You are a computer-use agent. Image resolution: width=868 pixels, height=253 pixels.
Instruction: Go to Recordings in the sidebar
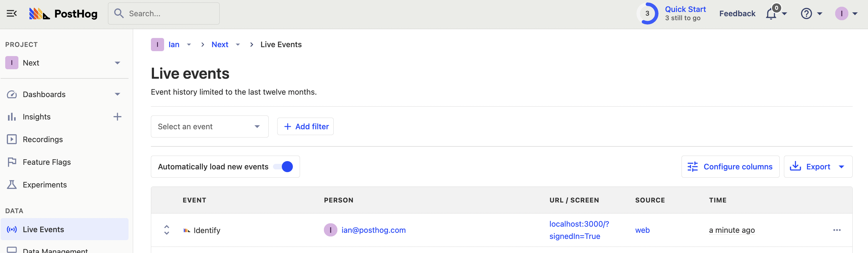click(42, 139)
